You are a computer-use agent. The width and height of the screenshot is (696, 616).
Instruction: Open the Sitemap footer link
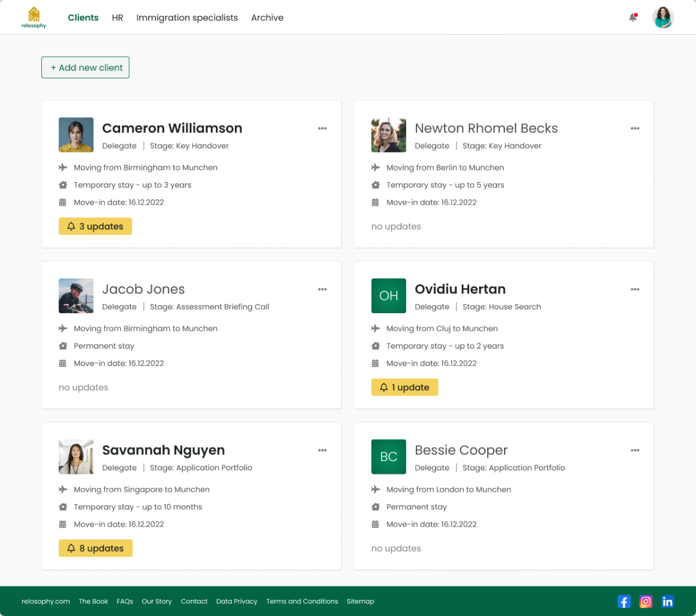360,601
